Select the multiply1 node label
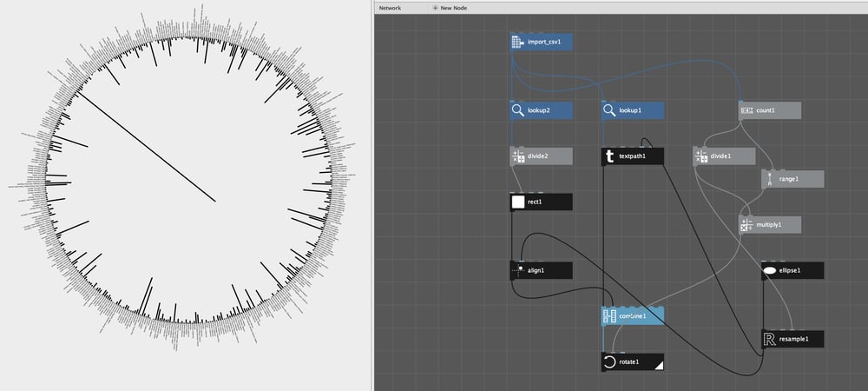Image resolution: width=868 pixels, height=391 pixels. 769,225
